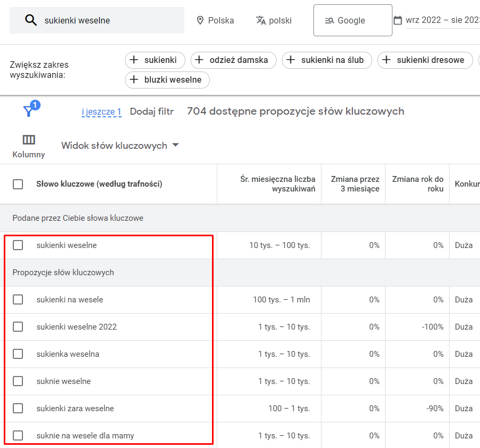Check the sukienki weselne 2022 checkbox
The image size is (480, 448).
pos(18,327)
